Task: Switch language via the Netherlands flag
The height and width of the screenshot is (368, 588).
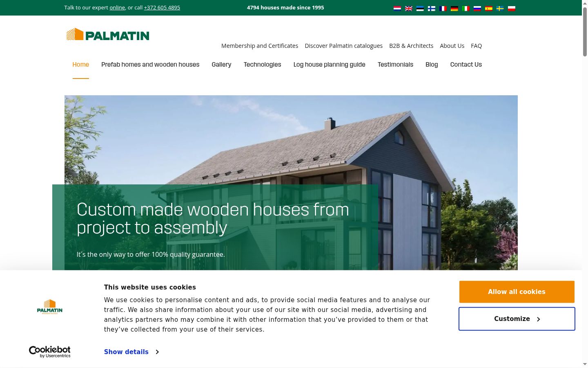Action: click(x=397, y=8)
